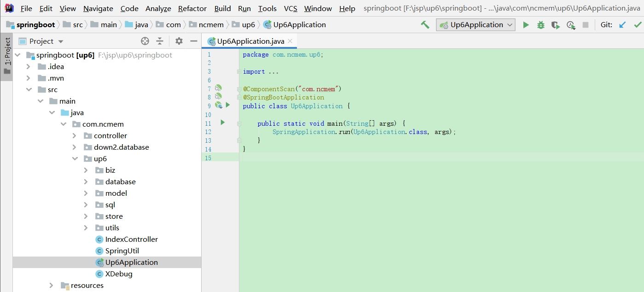Screen dimensions: 644x292
Task: Select the IndexController class in the tree
Action: click(x=131, y=239)
